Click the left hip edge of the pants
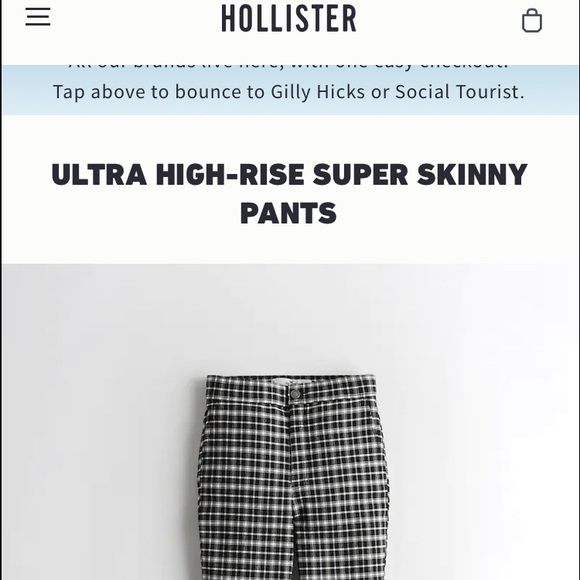Screen dimensions: 580x580 click(203, 444)
